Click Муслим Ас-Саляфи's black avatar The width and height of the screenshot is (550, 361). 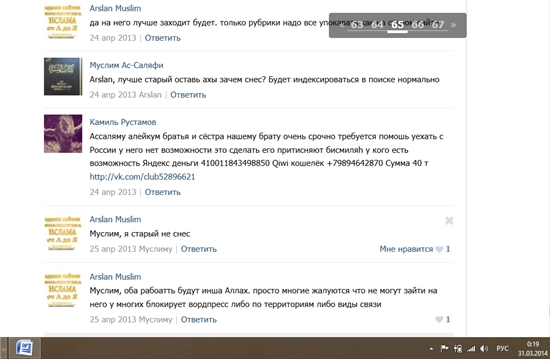click(63, 76)
